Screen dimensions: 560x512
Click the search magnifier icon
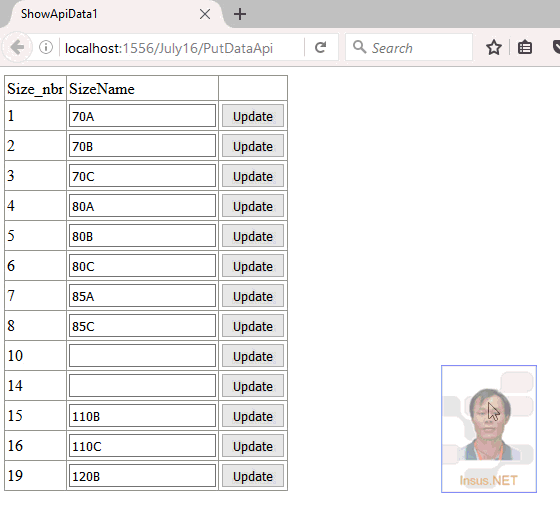pyautogui.click(x=359, y=47)
